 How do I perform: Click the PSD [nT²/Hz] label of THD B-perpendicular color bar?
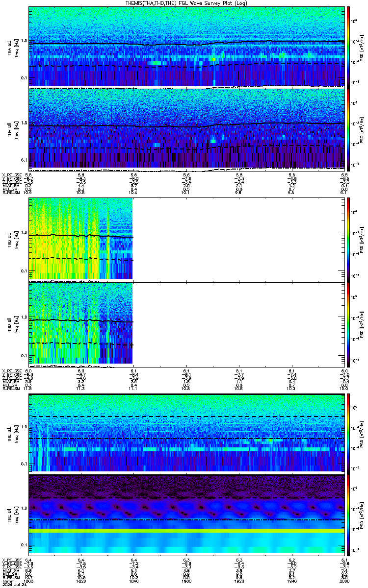tap(363, 239)
